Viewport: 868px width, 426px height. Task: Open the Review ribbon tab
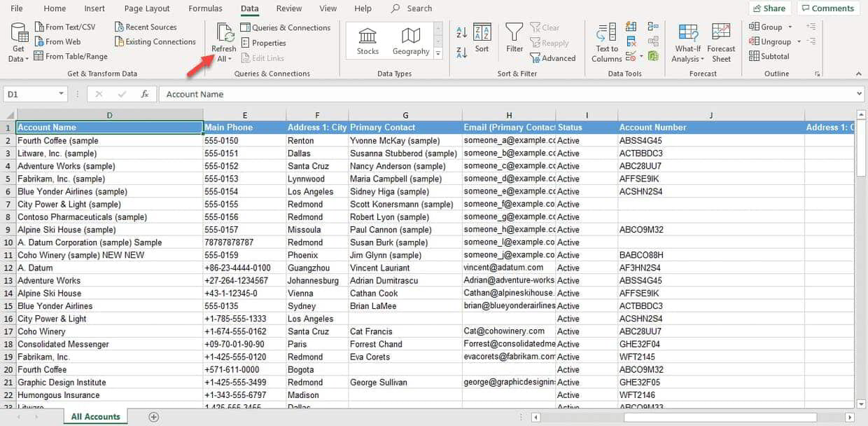(x=288, y=8)
